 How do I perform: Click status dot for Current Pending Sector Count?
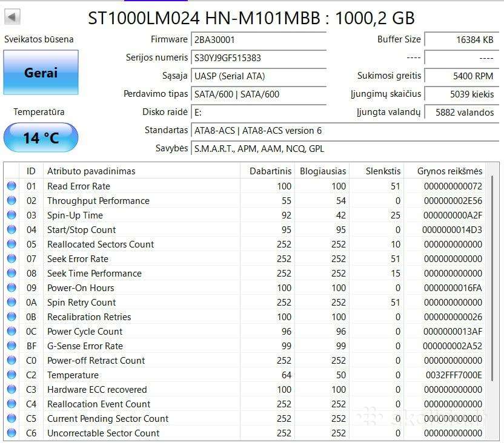point(12,418)
